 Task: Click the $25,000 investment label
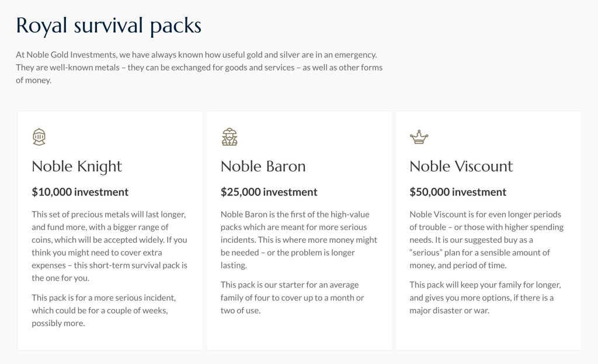click(269, 192)
